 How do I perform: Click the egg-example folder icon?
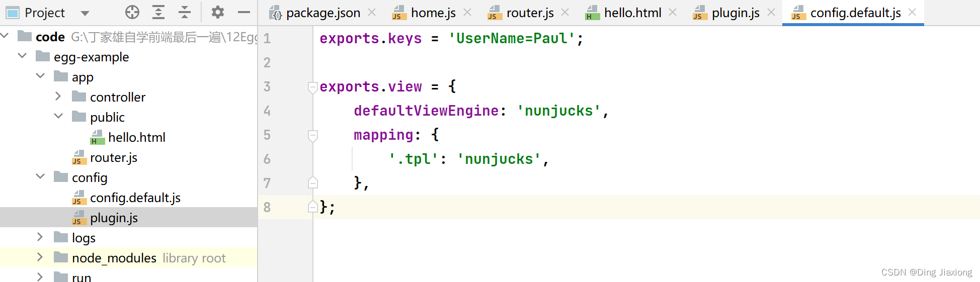43,56
